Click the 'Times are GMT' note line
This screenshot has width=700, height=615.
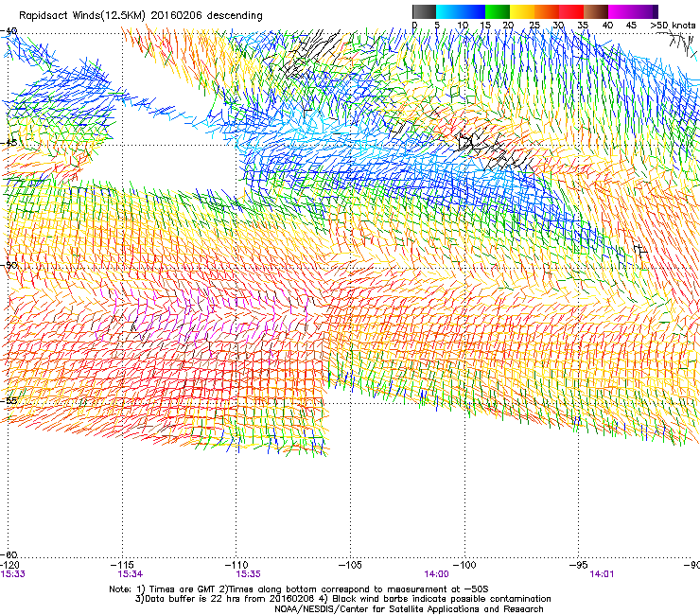pos(299,589)
